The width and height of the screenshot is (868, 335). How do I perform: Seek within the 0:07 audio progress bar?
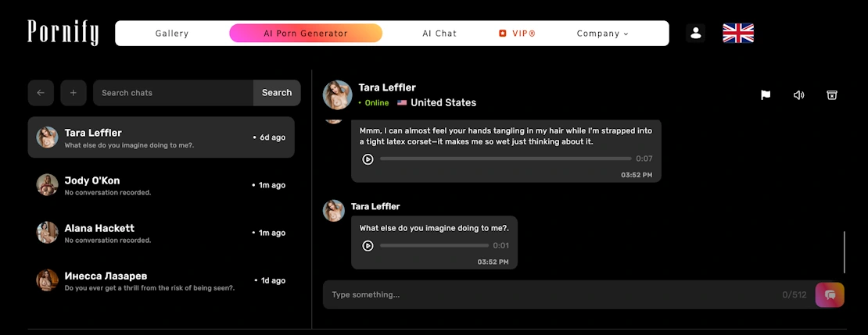[505, 159]
